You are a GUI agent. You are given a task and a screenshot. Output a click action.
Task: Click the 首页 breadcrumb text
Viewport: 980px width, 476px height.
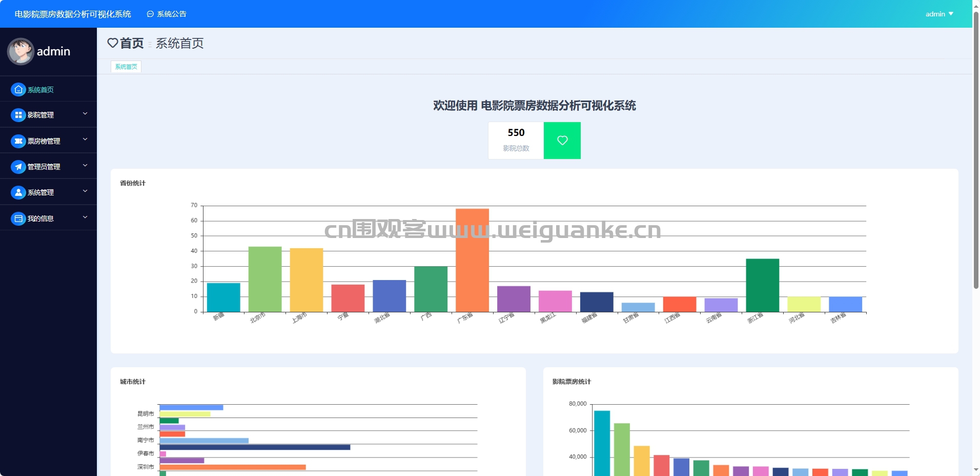(x=132, y=43)
